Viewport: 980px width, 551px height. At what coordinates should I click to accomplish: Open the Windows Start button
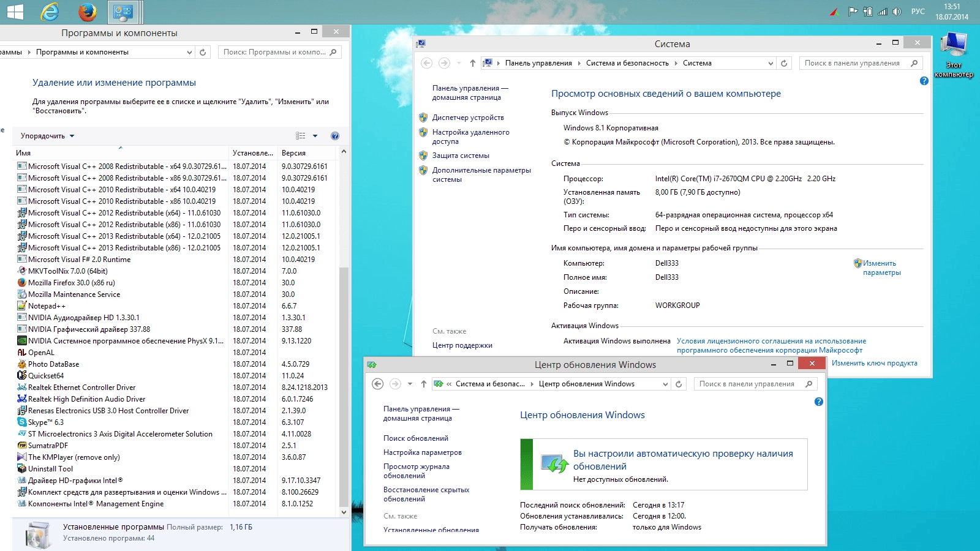pos(15,12)
